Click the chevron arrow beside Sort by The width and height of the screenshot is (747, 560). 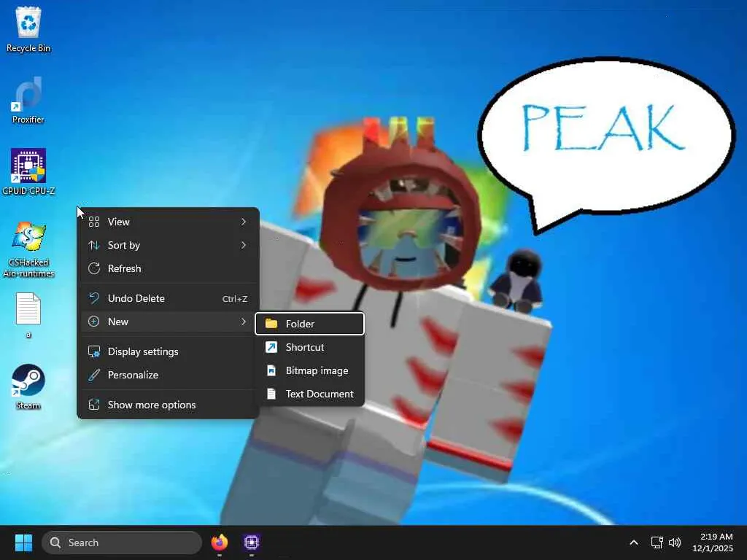(244, 245)
